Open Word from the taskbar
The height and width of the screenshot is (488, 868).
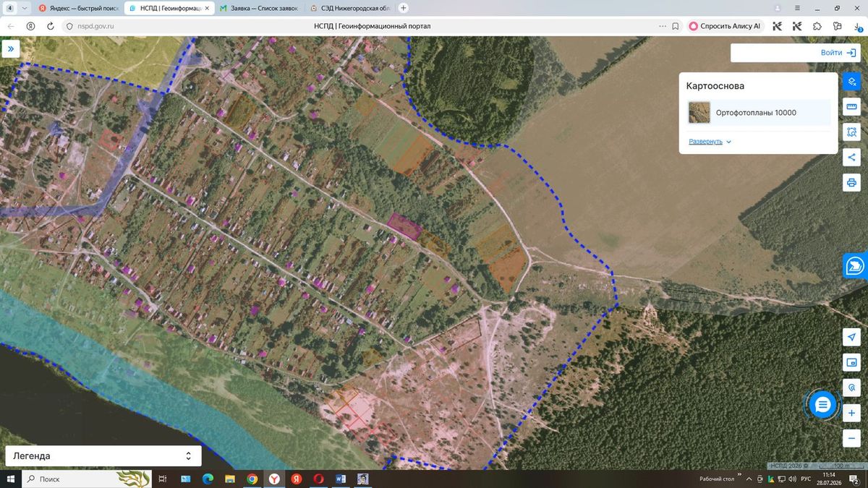point(341,479)
